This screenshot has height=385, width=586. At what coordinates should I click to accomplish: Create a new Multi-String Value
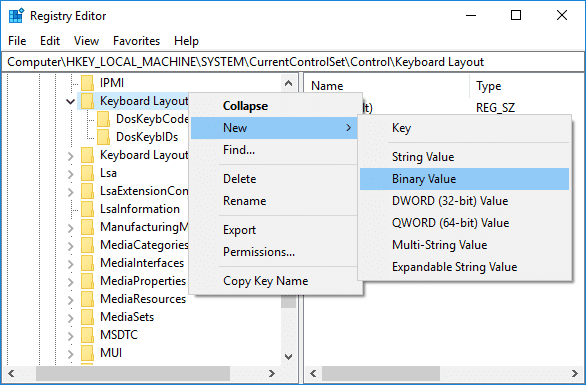click(x=465, y=245)
